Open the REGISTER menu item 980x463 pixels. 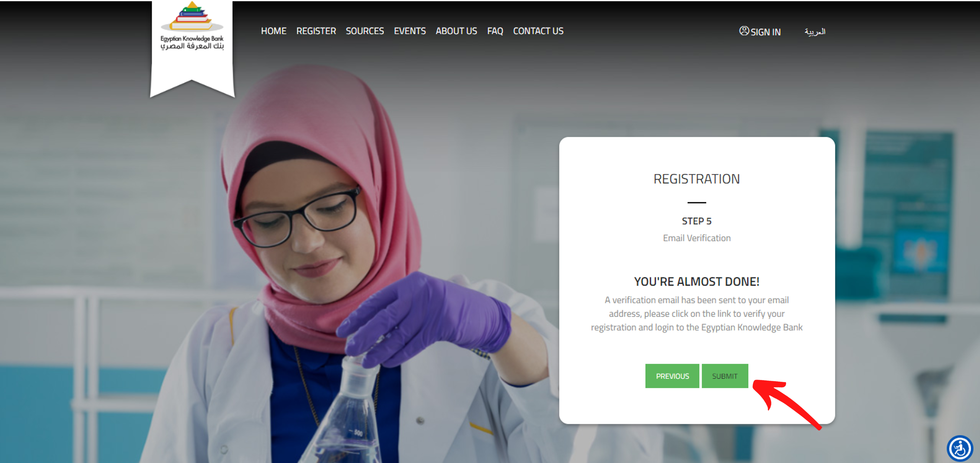point(316,31)
